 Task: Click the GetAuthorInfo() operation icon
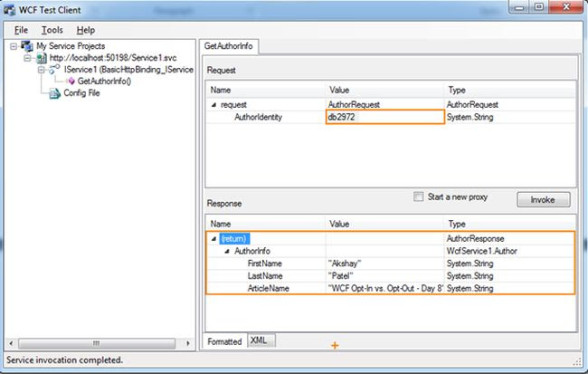click(x=71, y=82)
